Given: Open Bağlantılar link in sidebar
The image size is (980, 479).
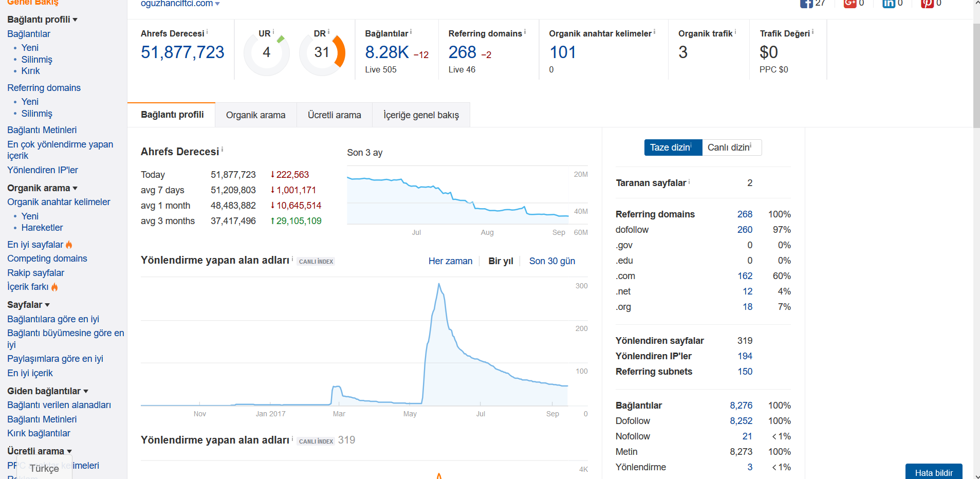Looking at the screenshot, I should (x=29, y=34).
